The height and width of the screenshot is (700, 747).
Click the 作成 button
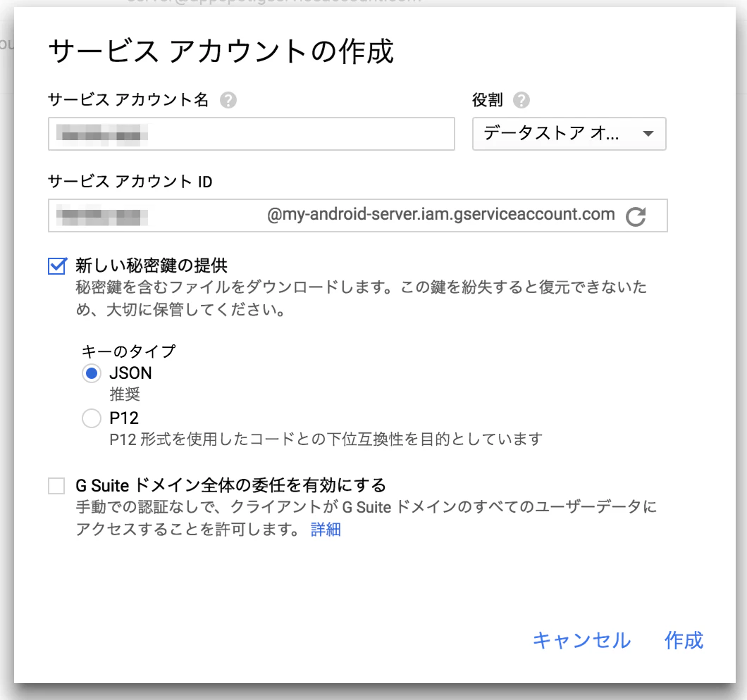[x=684, y=640]
